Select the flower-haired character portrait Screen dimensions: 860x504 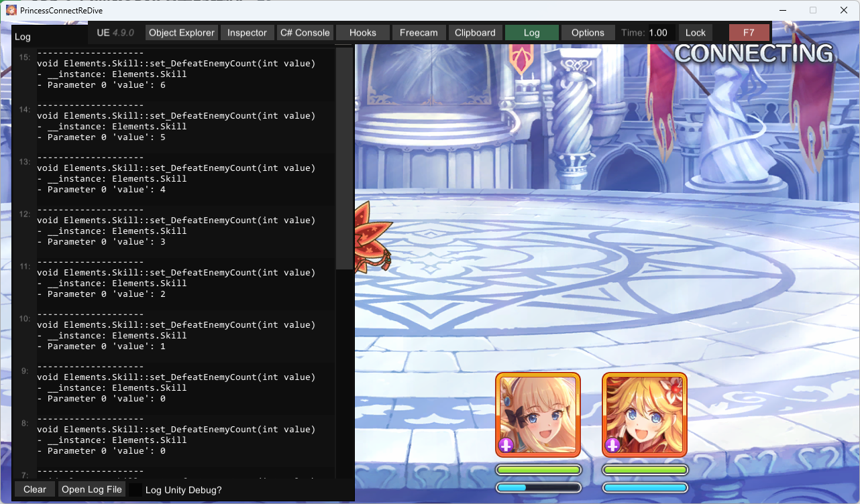pos(645,414)
